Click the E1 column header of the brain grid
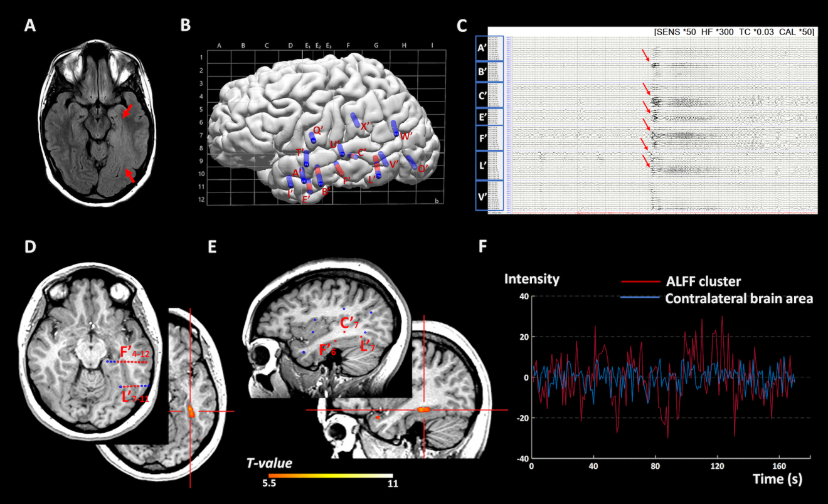 [308, 46]
